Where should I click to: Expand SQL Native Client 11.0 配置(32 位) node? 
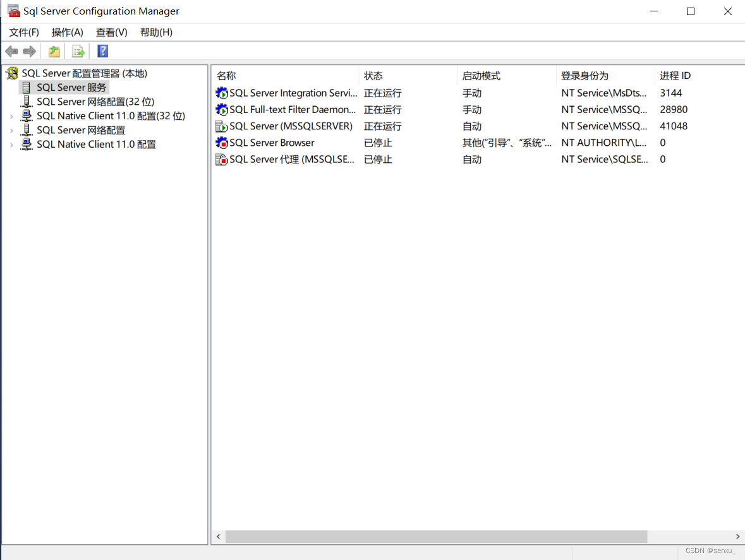coord(11,116)
